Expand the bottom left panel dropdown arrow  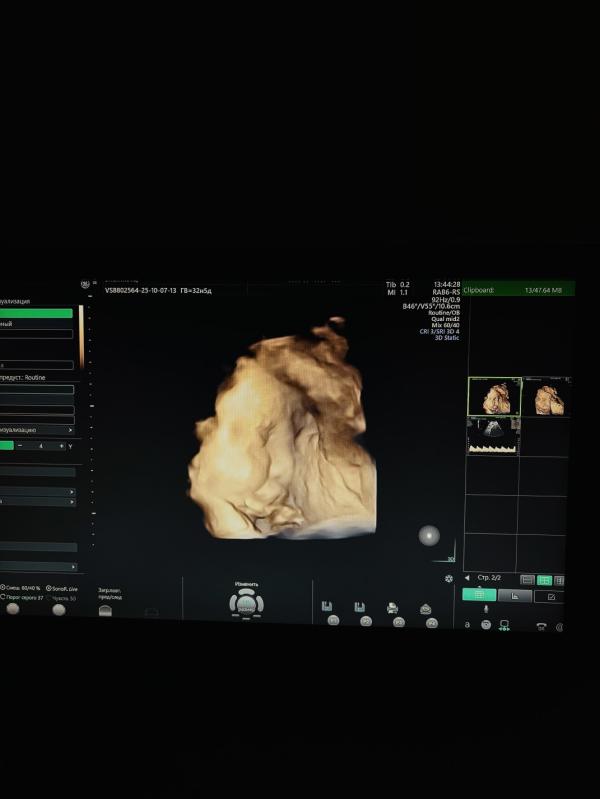pyautogui.click(x=72, y=566)
